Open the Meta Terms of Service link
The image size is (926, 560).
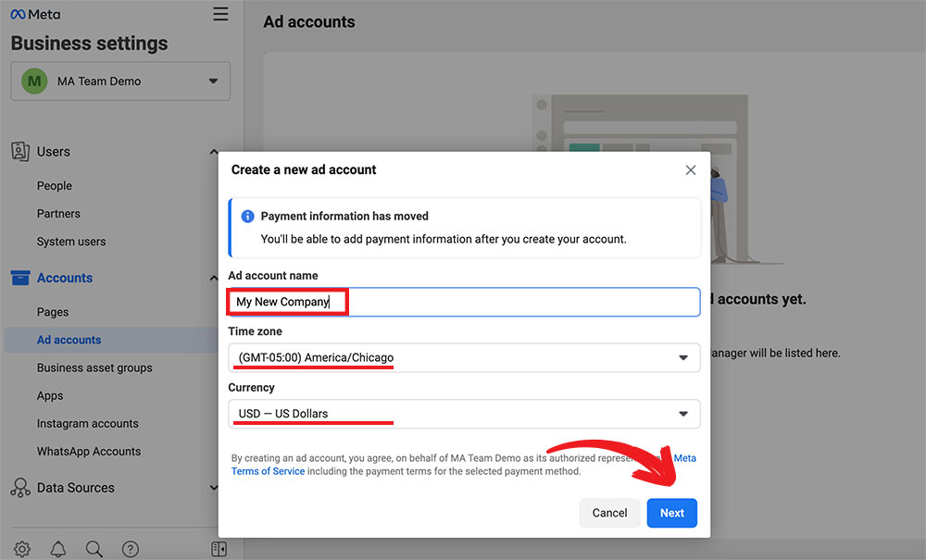(268, 471)
